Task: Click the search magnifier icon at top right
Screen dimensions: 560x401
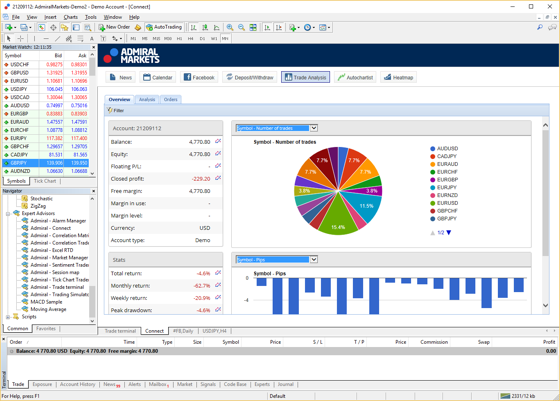Action: point(540,27)
